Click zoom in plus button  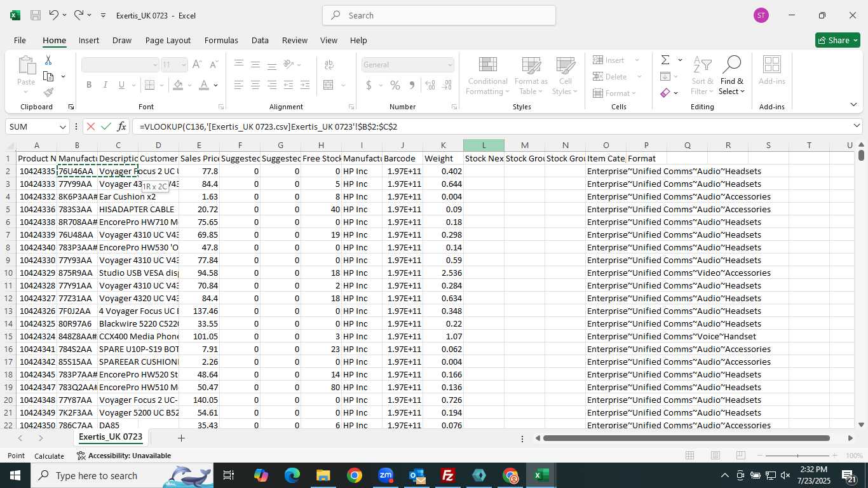pos(834,456)
